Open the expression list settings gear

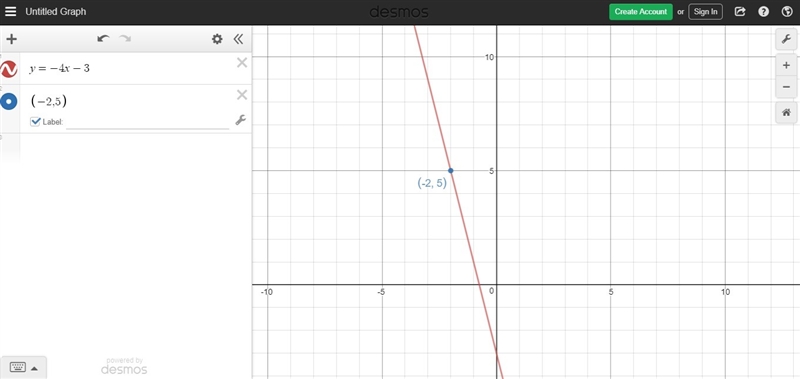pyautogui.click(x=217, y=39)
